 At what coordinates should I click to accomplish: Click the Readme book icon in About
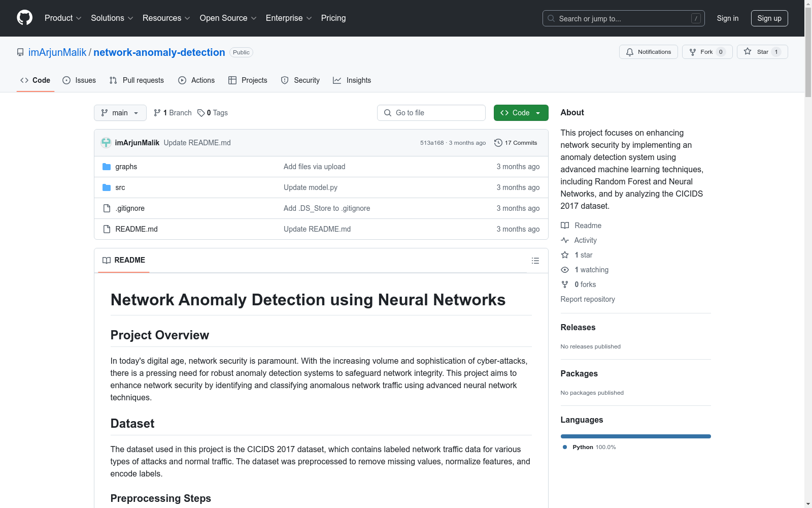point(565,226)
